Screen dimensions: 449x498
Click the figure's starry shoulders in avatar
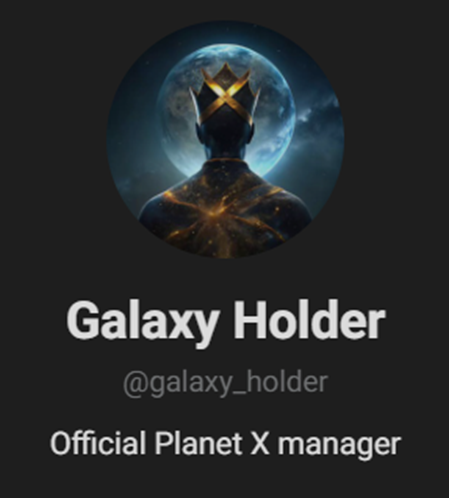225,208
